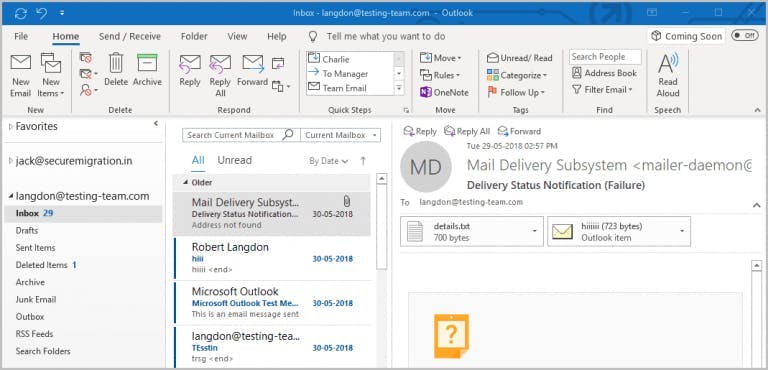Switch to the Send / Receive tab
Viewport: 768px width, 370px height.
click(130, 36)
